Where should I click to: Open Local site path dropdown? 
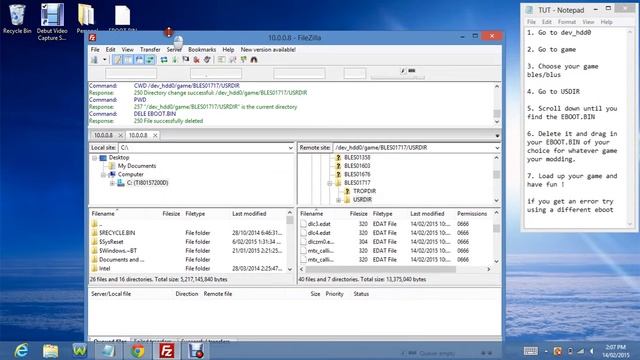pos(291,148)
